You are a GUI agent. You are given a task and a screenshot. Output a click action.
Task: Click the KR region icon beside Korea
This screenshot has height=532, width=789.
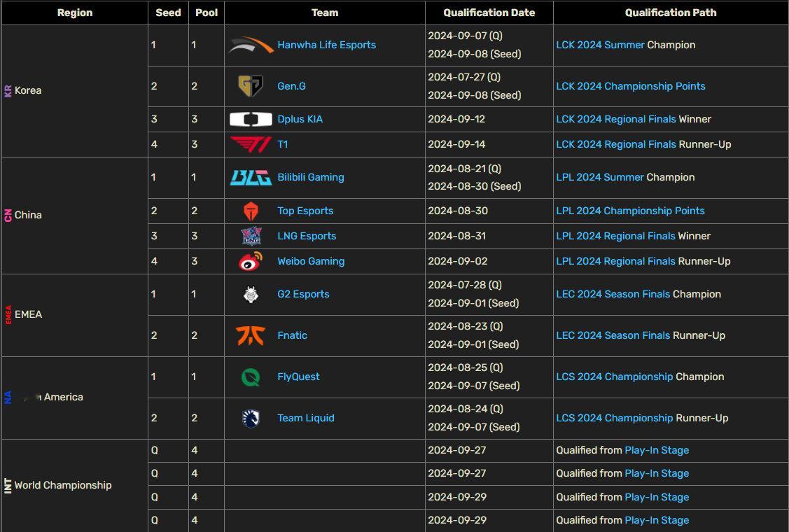click(x=8, y=91)
